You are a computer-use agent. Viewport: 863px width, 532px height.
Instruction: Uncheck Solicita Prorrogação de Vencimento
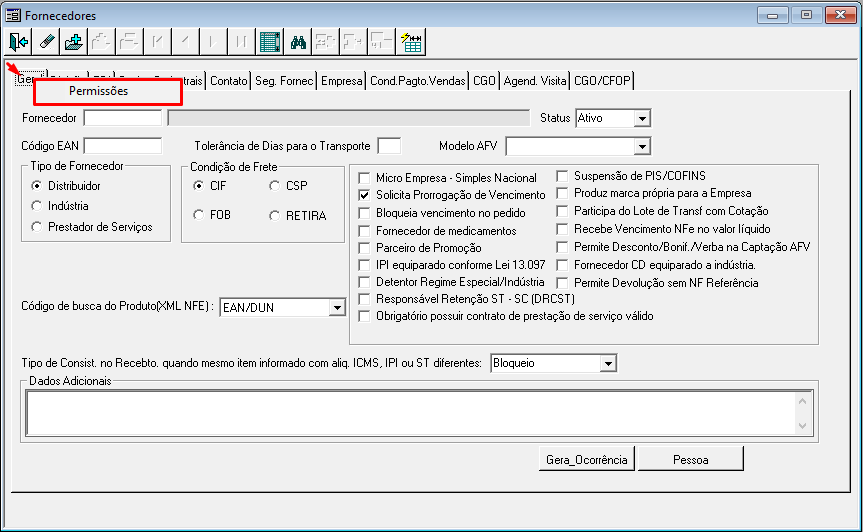(x=364, y=195)
